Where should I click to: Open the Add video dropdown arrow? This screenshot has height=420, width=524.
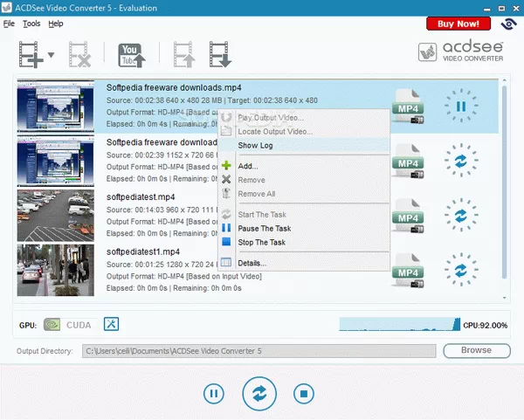pyautogui.click(x=51, y=55)
